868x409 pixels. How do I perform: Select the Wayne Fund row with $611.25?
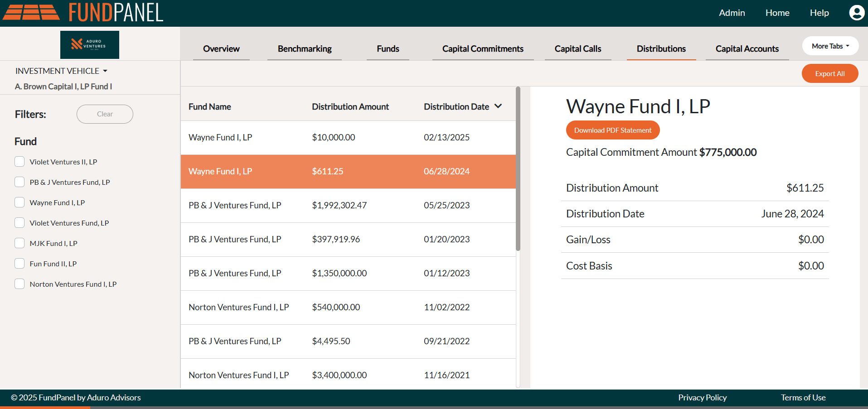348,172
